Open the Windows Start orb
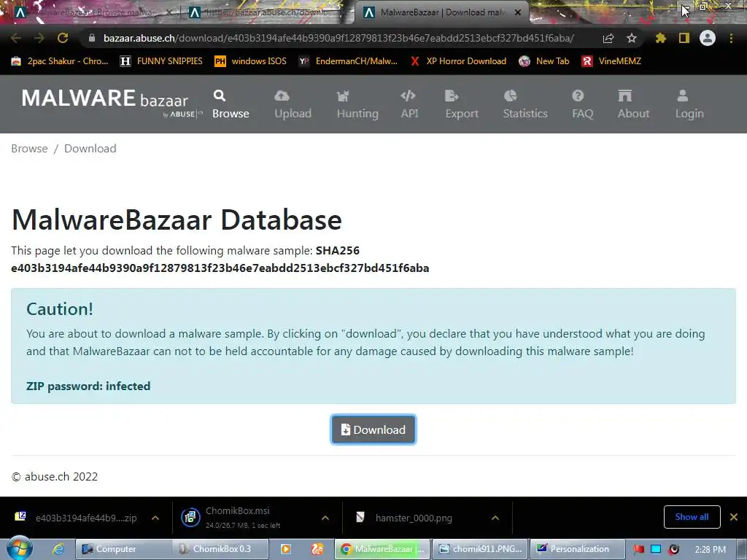747x560 pixels. point(20,548)
